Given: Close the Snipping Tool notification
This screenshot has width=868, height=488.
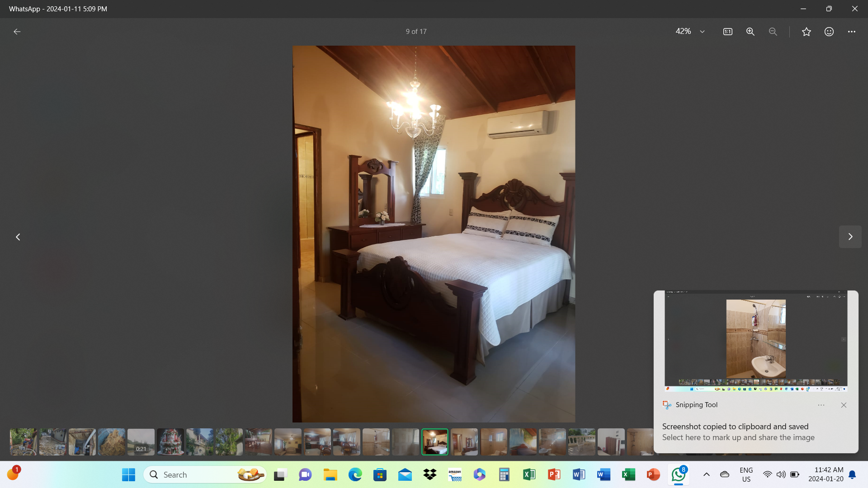Looking at the screenshot, I should coord(844,405).
